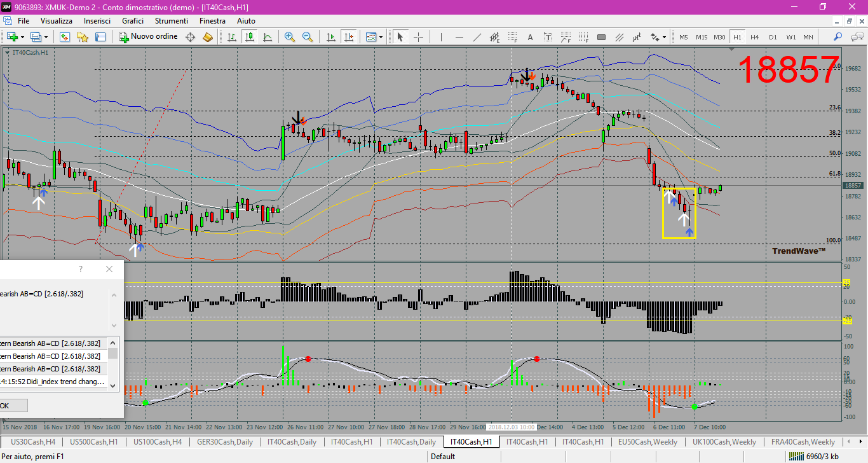Select the horizontal line drawing tool
This screenshot has height=463, width=868.
click(459, 37)
